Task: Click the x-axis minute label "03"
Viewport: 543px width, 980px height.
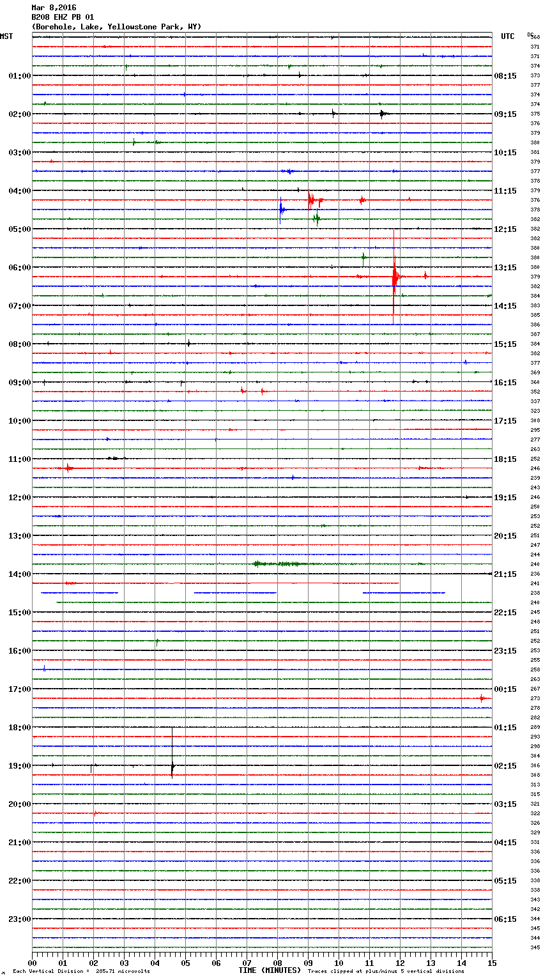Action: pyautogui.click(x=124, y=963)
